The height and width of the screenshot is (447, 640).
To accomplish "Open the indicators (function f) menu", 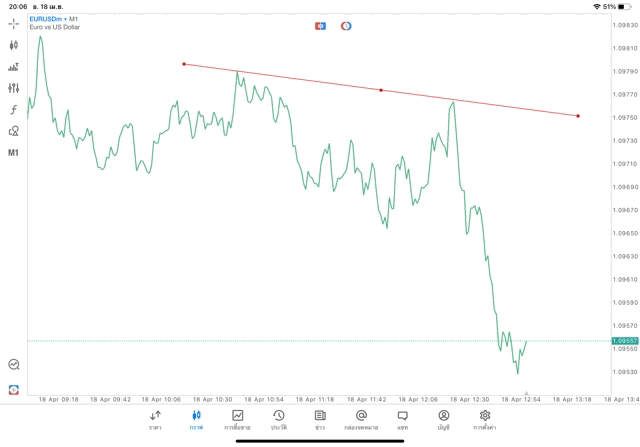I will pyautogui.click(x=14, y=109).
